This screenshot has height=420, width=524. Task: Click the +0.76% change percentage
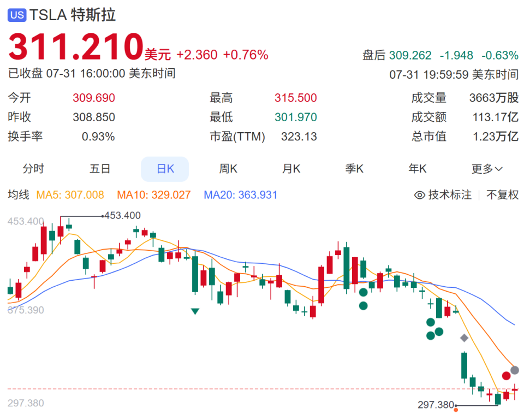[246, 55]
